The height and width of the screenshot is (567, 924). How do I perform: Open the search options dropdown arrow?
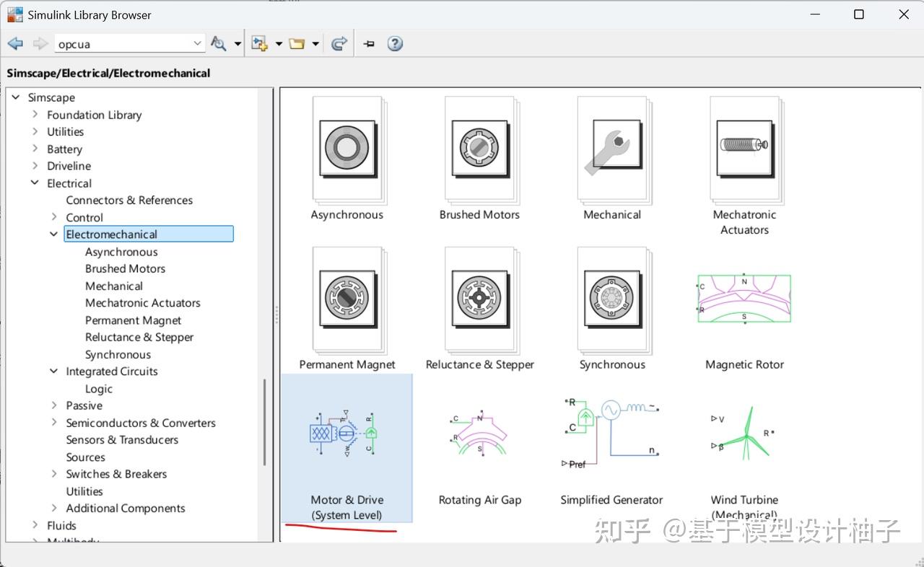[237, 45]
